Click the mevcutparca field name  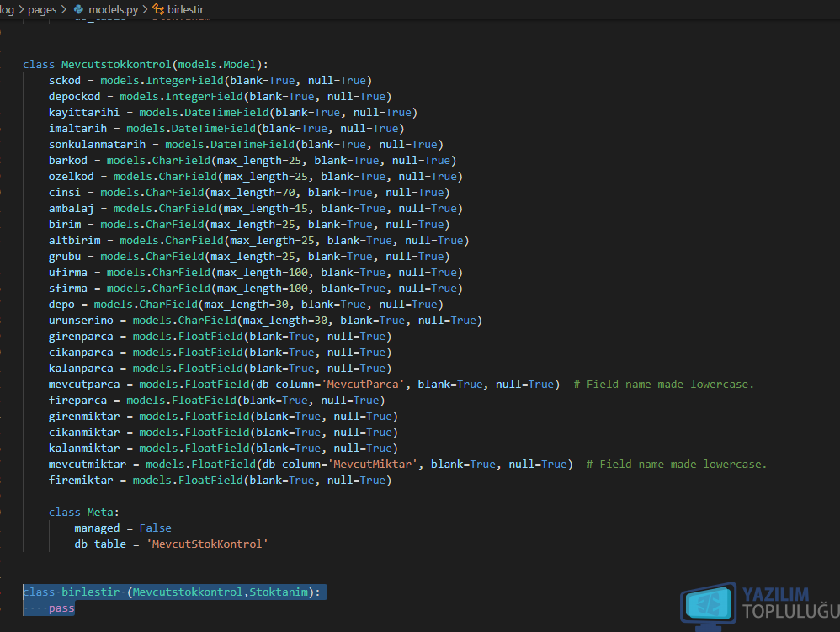pyautogui.click(x=84, y=385)
